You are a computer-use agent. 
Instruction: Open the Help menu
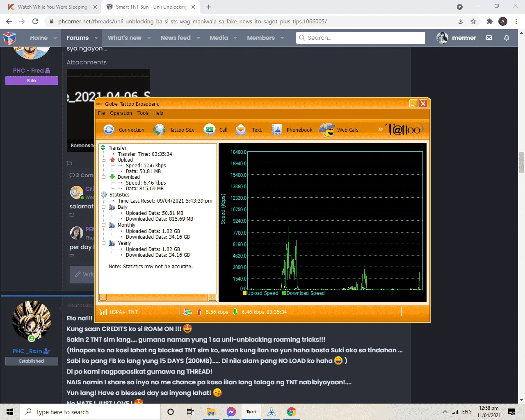(x=158, y=113)
